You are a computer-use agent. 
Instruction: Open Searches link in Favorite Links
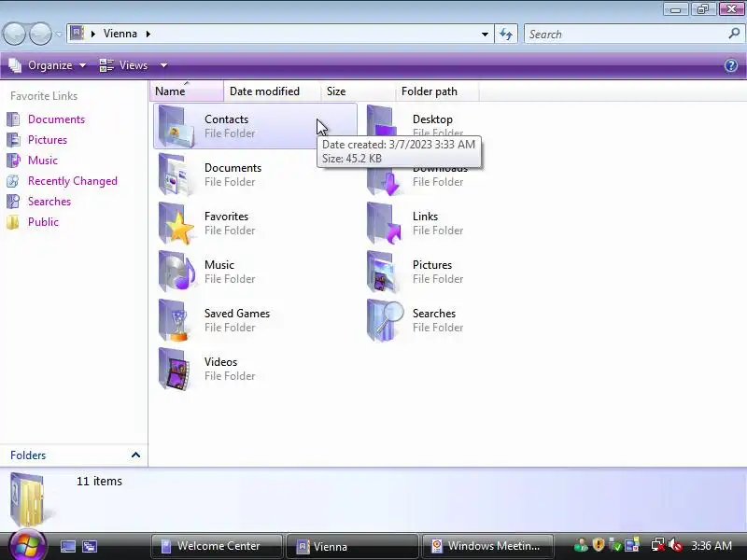pyautogui.click(x=49, y=202)
